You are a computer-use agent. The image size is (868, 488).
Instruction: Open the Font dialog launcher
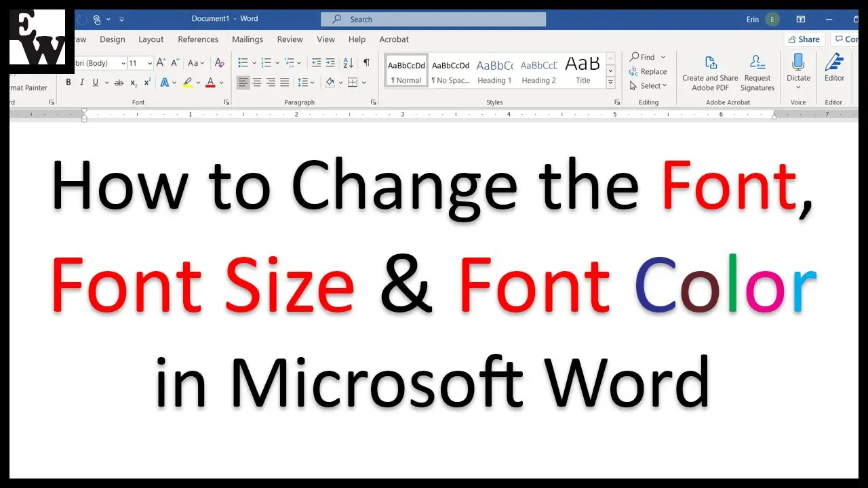(226, 102)
